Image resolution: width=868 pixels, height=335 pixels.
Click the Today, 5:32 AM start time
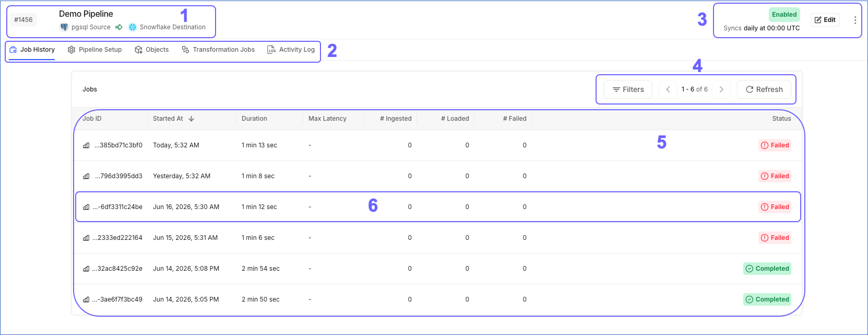(x=176, y=145)
